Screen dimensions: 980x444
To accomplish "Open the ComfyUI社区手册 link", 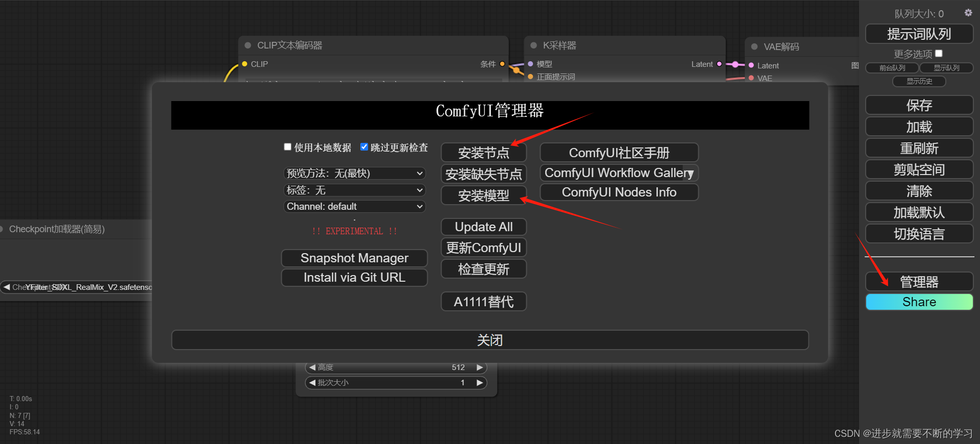I will (x=619, y=153).
